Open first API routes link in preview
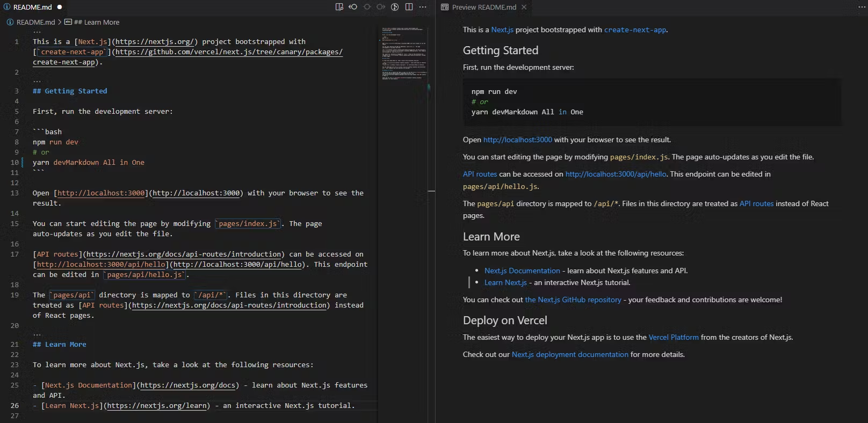 [480, 174]
